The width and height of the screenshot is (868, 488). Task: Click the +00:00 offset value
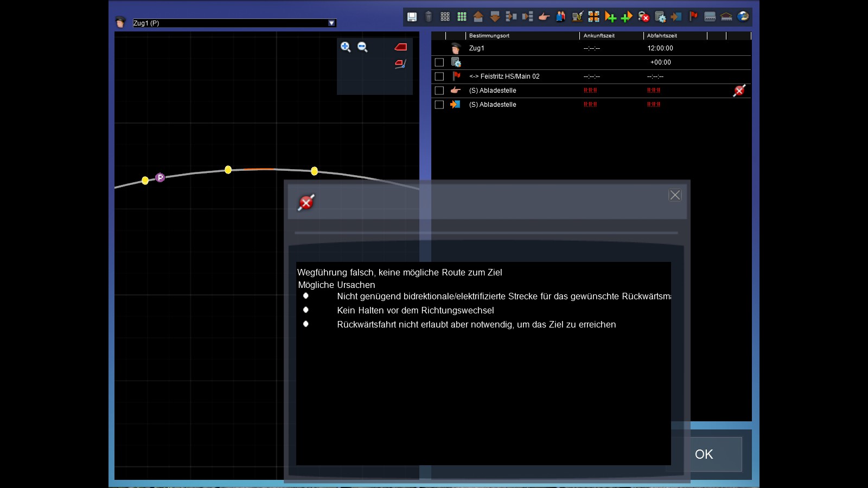point(661,62)
